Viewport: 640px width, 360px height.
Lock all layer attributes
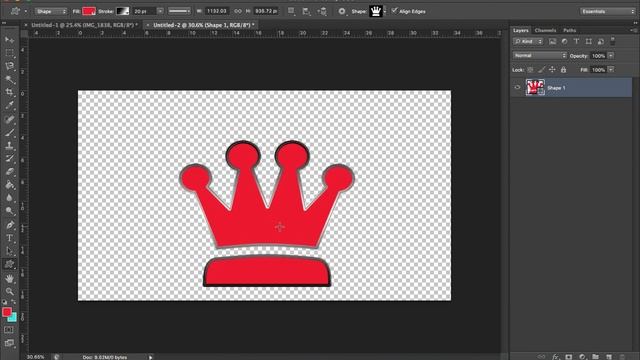[x=563, y=70]
